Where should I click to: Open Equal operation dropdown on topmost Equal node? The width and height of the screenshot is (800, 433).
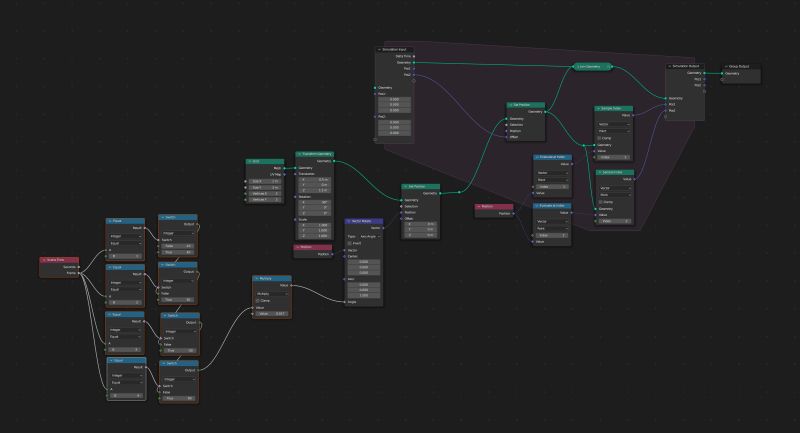click(126, 243)
